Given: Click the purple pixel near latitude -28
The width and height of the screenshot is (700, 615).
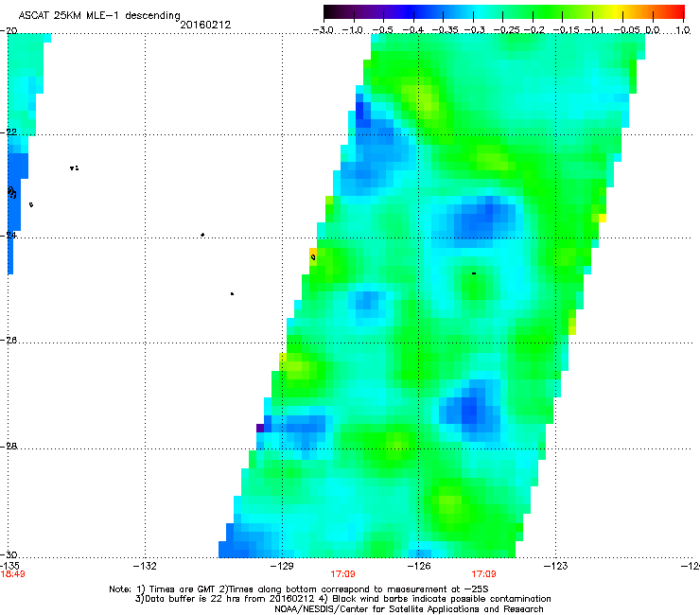Looking at the screenshot, I should tap(260, 428).
